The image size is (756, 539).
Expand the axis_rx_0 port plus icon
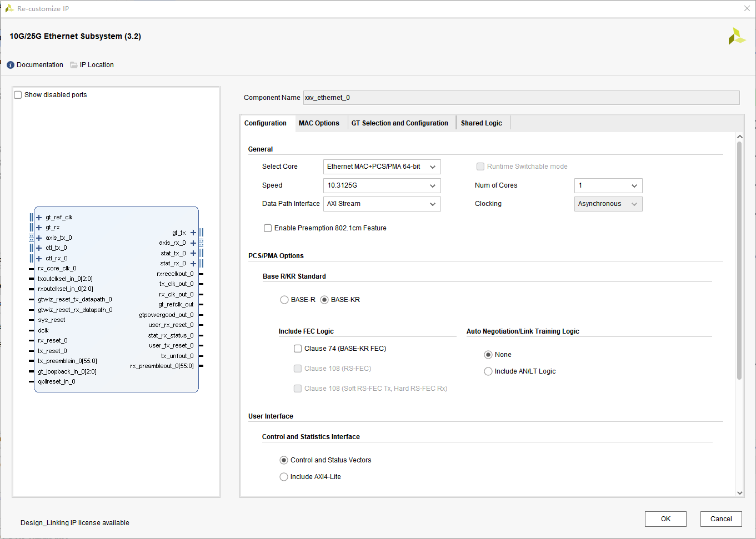click(193, 243)
